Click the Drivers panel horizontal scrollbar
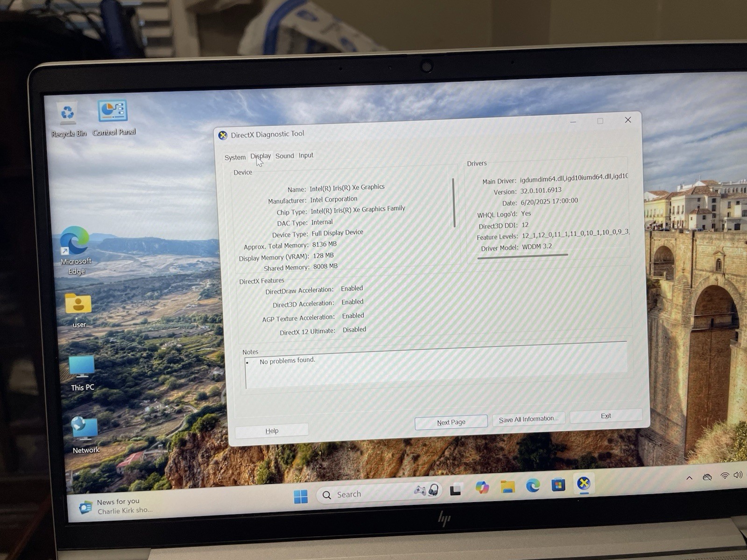747x560 pixels. (x=523, y=256)
